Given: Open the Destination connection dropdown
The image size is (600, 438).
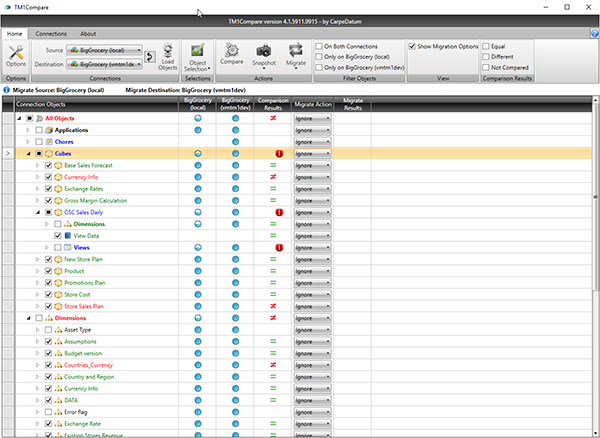Looking at the screenshot, I should point(104,64).
